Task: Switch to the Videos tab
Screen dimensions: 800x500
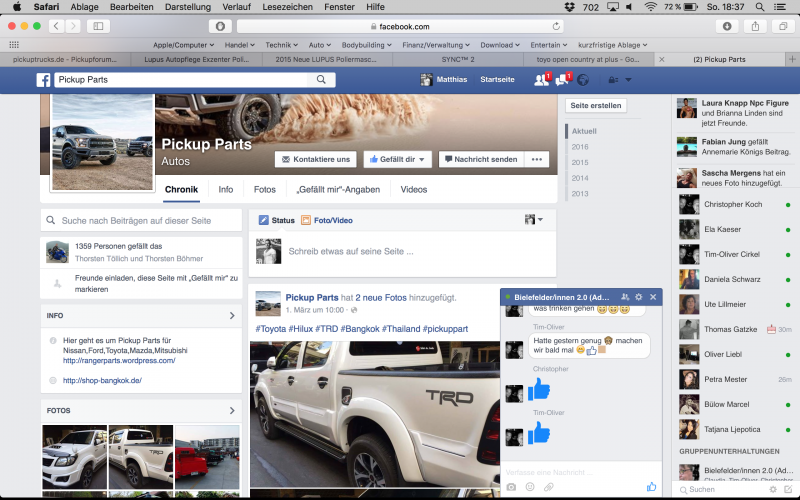Action: point(413,189)
